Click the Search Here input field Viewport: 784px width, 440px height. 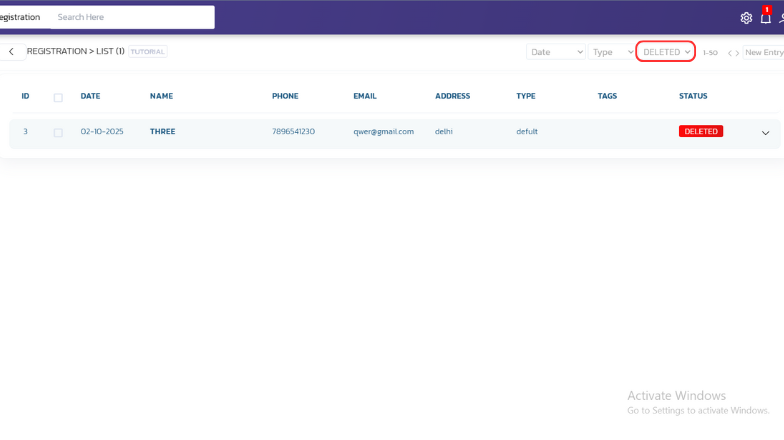tap(132, 17)
